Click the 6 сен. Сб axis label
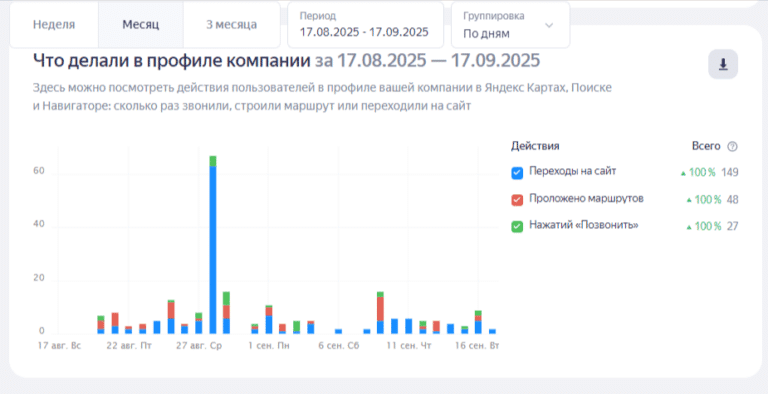 [339, 346]
